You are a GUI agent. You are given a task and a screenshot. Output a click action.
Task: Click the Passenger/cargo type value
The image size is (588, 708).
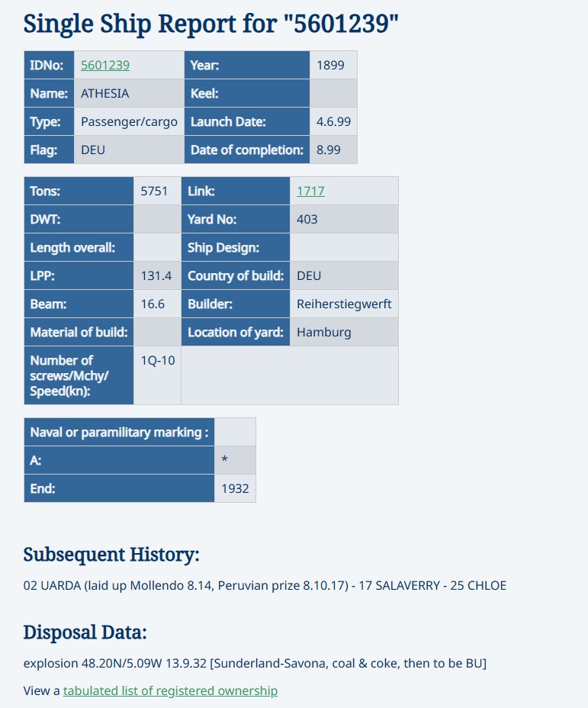(x=129, y=121)
